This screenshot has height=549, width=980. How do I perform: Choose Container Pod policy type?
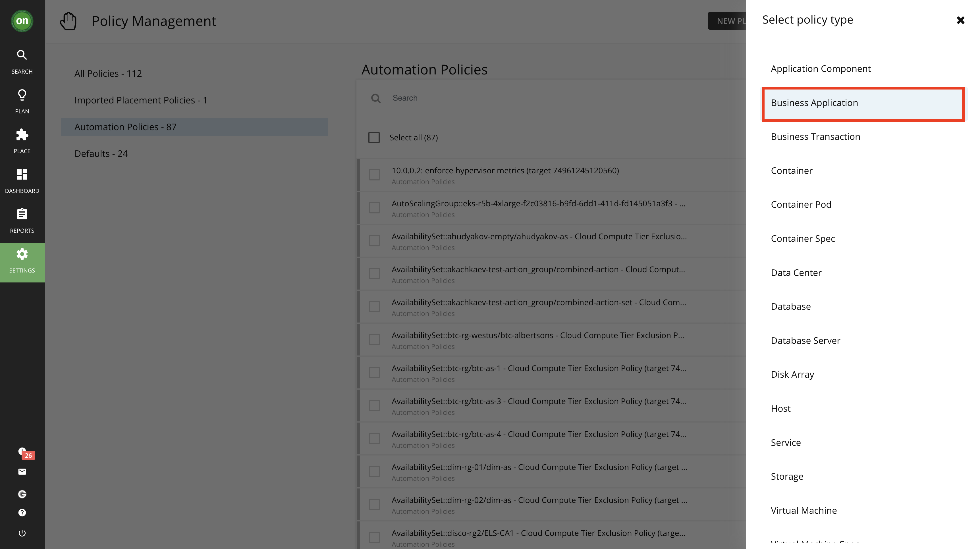pyautogui.click(x=801, y=205)
